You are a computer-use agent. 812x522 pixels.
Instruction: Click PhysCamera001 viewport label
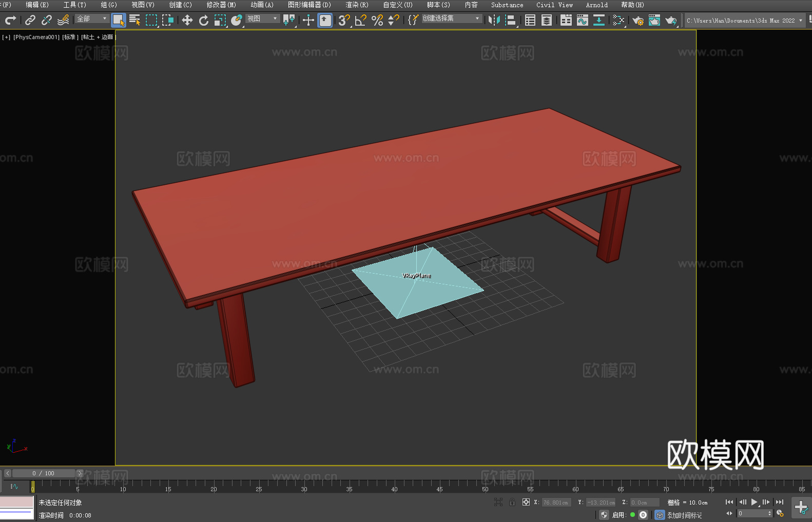point(36,37)
